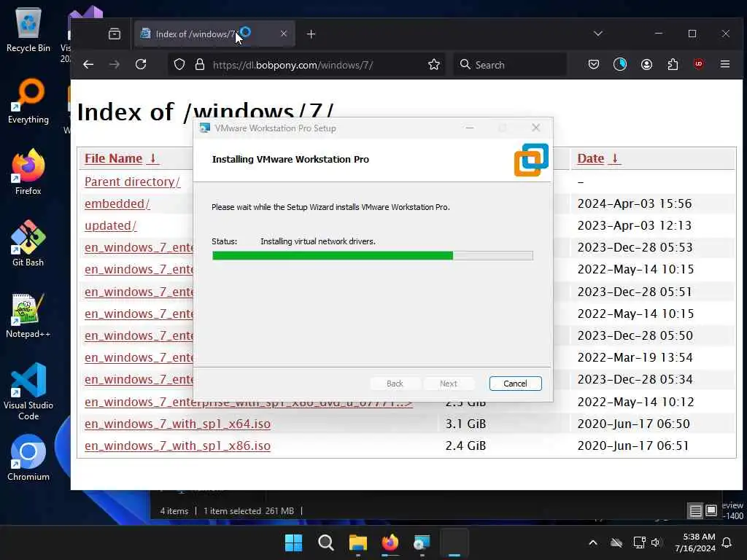The height and width of the screenshot is (560, 747).
Task: Reload the current Firefox page
Action: coord(141,64)
